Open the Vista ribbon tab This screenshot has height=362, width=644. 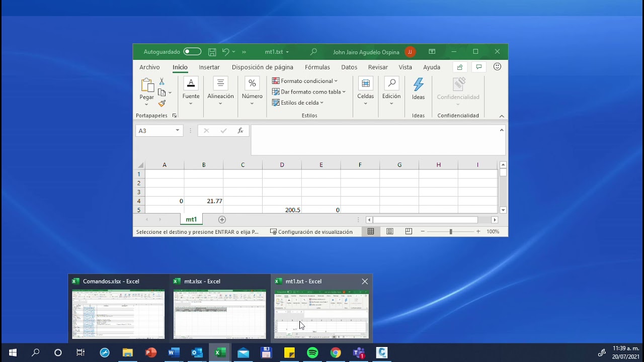click(x=406, y=67)
